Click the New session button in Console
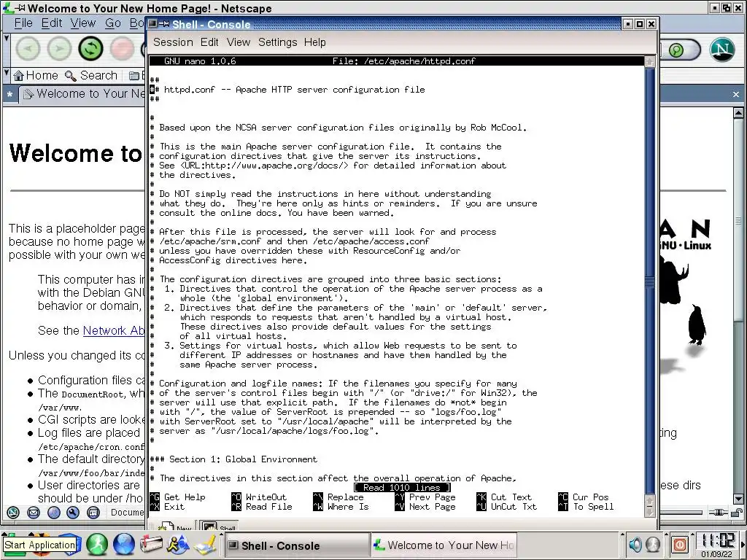The width and height of the screenshot is (747, 560). (175, 526)
